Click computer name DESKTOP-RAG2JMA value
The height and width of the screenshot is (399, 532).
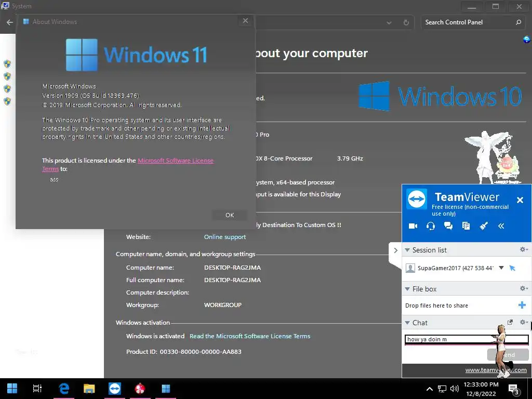232,268
